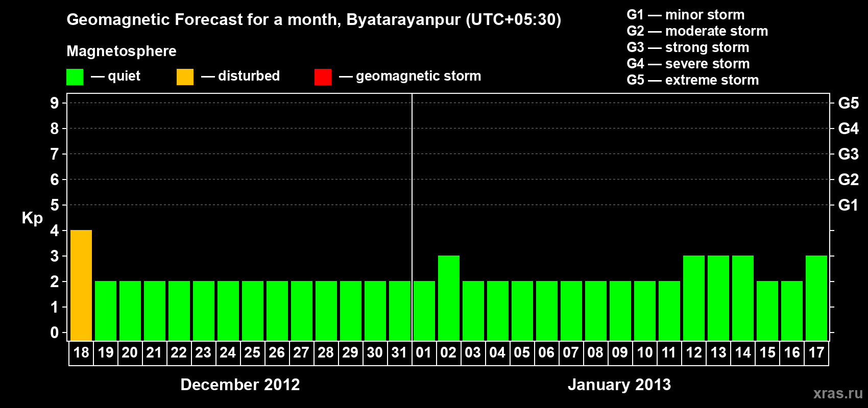Viewport: 868px width, 408px height.
Task: Select the green bar for December 31
Action: click(x=400, y=311)
